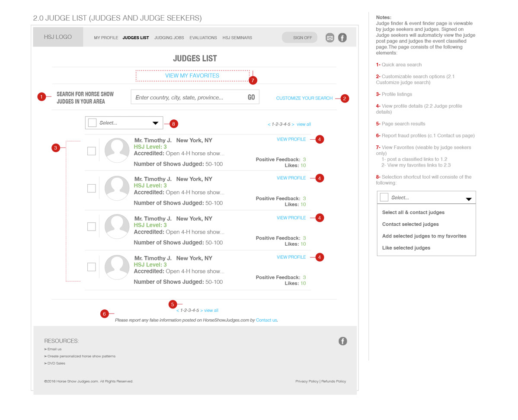Click VIEW PROFILE for fourth judge listing
The height and width of the screenshot is (420, 518).
[291, 257]
